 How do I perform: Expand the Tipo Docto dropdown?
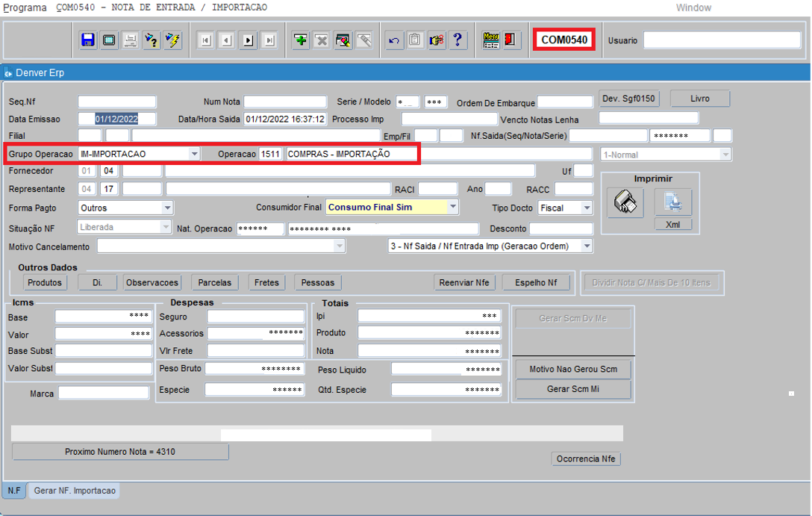point(587,208)
